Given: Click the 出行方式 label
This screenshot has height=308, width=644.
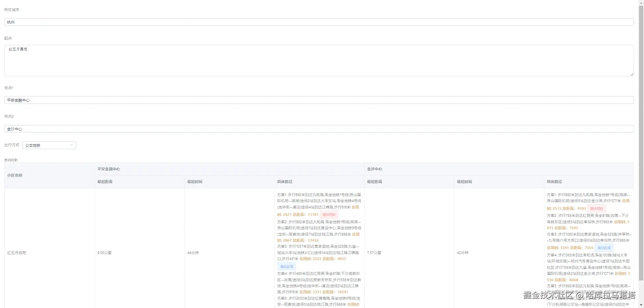Looking at the screenshot, I should click(12, 145).
